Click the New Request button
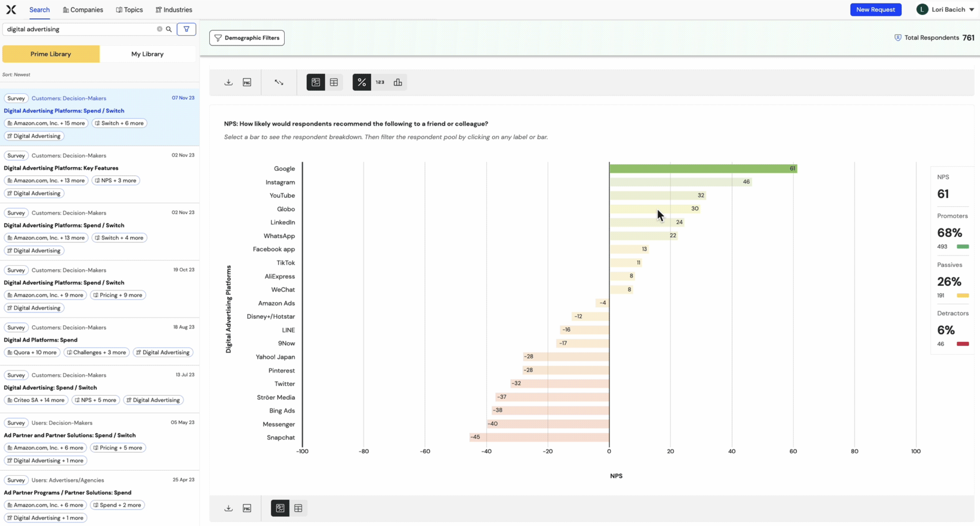Viewport: 980px width, 526px height. (876, 10)
